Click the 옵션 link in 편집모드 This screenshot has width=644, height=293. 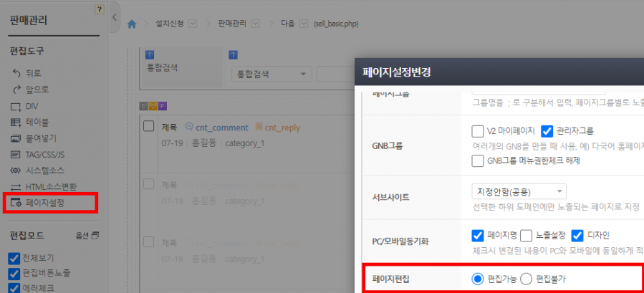87,235
